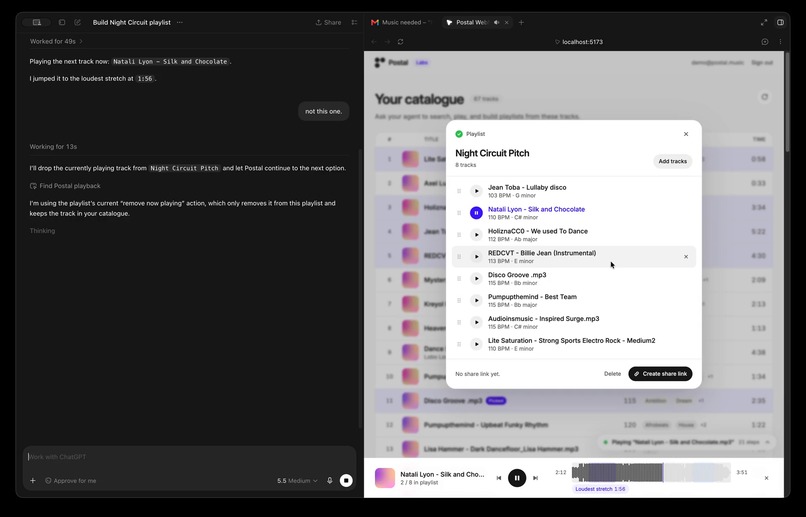The image size is (806, 517).
Task: Play REDCVT - Billie Jean (Instrumental)
Action: [477, 256]
